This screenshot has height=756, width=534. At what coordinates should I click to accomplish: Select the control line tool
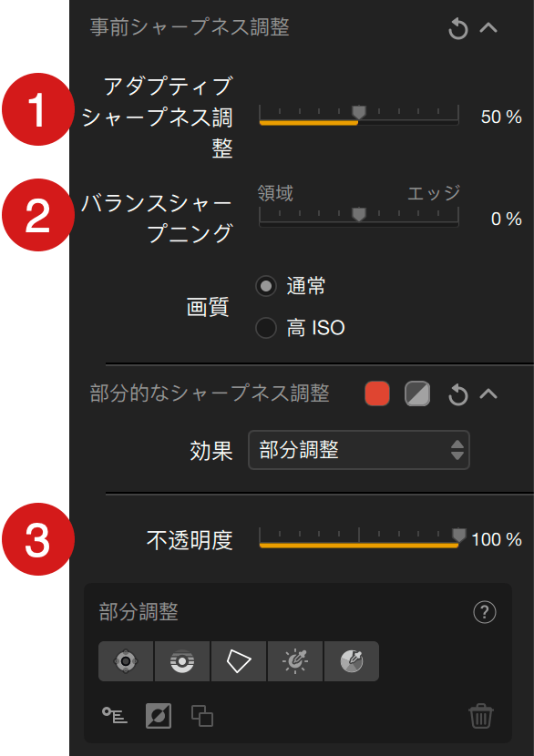click(x=182, y=661)
